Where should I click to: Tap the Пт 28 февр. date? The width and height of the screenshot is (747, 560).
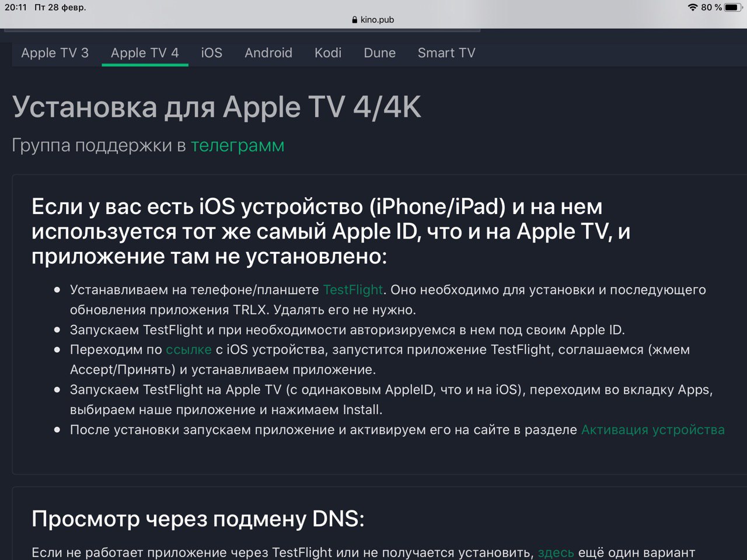click(x=60, y=8)
